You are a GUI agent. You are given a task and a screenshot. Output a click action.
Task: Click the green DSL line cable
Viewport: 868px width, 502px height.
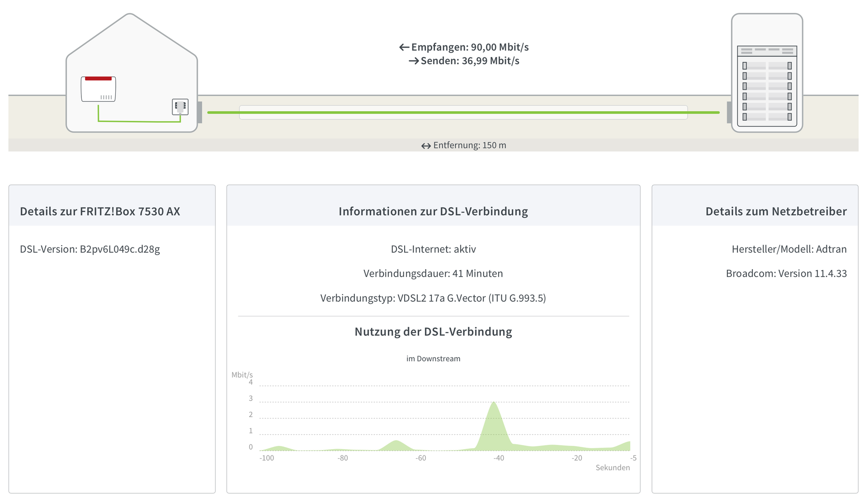pos(463,112)
